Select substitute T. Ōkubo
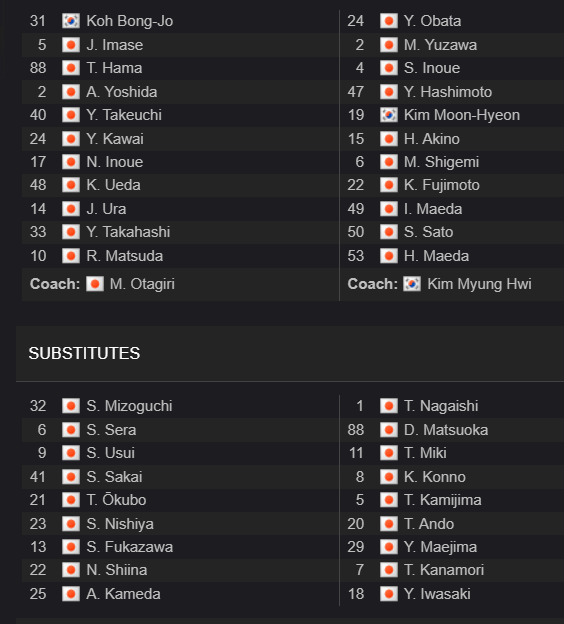Image resolution: width=564 pixels, height=624 pixels. click(x=116, y=500)
